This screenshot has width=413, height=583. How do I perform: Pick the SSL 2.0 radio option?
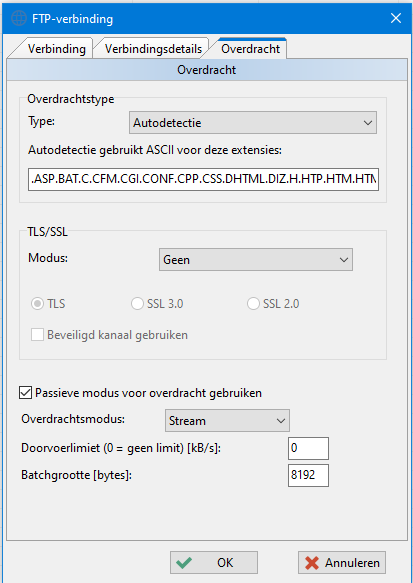tap(253, 304)
